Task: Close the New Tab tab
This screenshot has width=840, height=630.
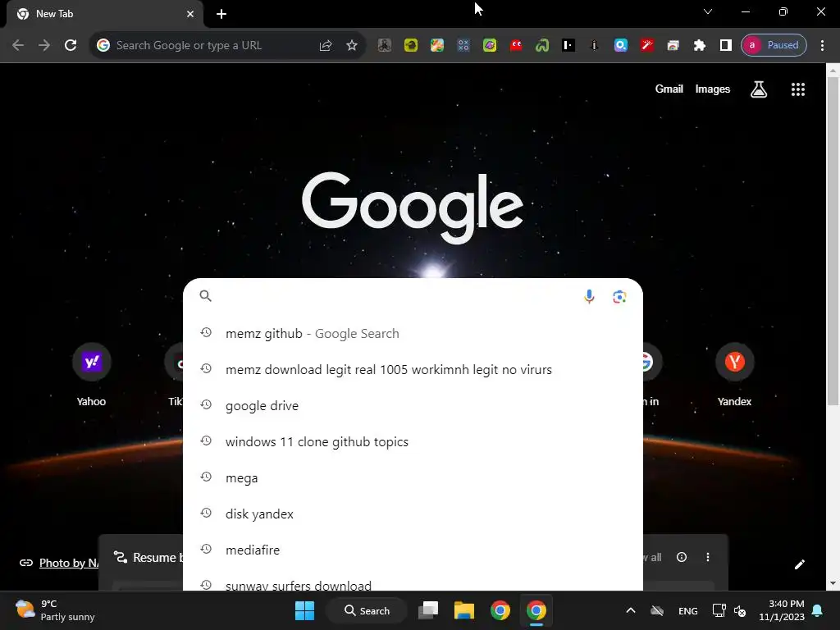Action: (190, 14)
